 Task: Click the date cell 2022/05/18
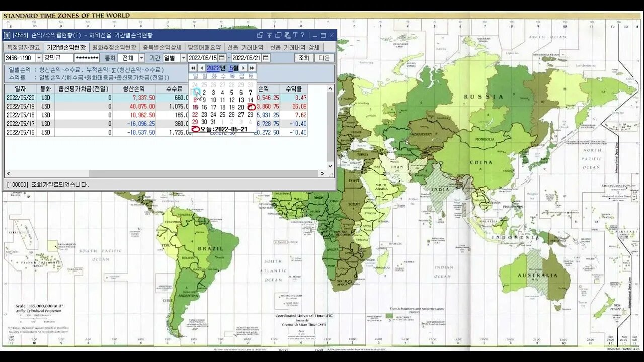21,115
